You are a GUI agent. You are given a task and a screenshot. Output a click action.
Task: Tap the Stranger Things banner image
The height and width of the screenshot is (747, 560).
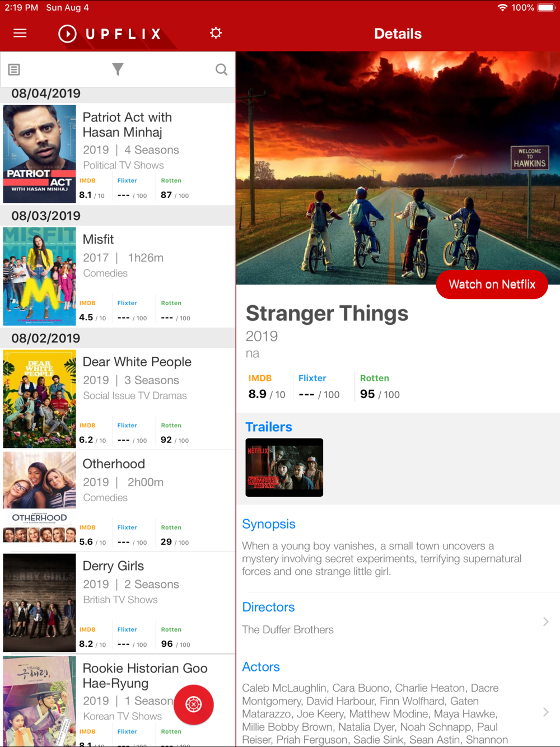tap(398, 168)
